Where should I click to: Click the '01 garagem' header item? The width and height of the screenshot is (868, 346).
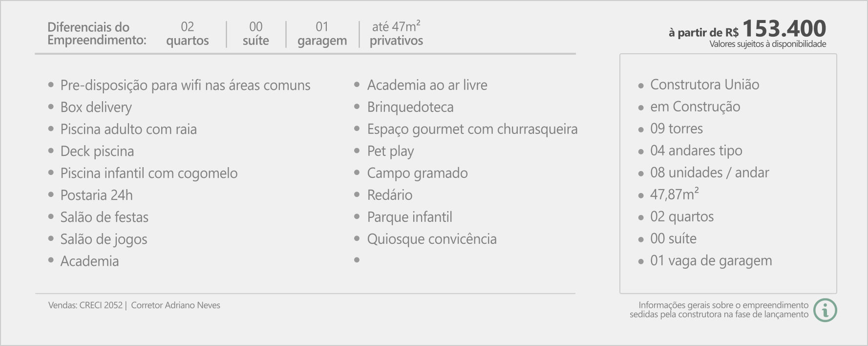click(322, 34)
